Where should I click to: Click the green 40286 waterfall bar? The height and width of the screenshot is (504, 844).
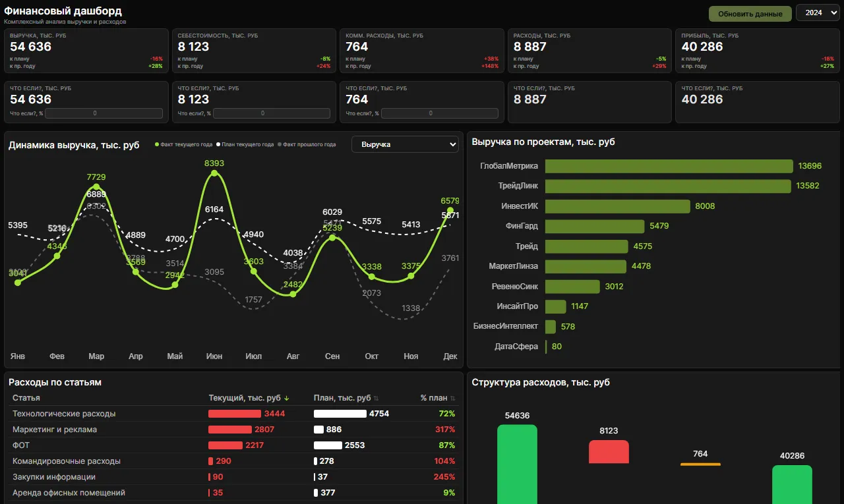(792, 484)
